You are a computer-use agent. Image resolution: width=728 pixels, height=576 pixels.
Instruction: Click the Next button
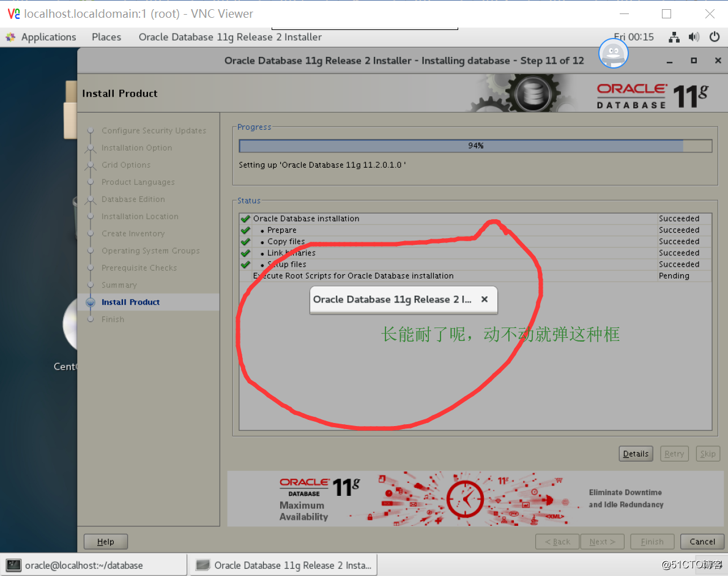click(602, 542)
